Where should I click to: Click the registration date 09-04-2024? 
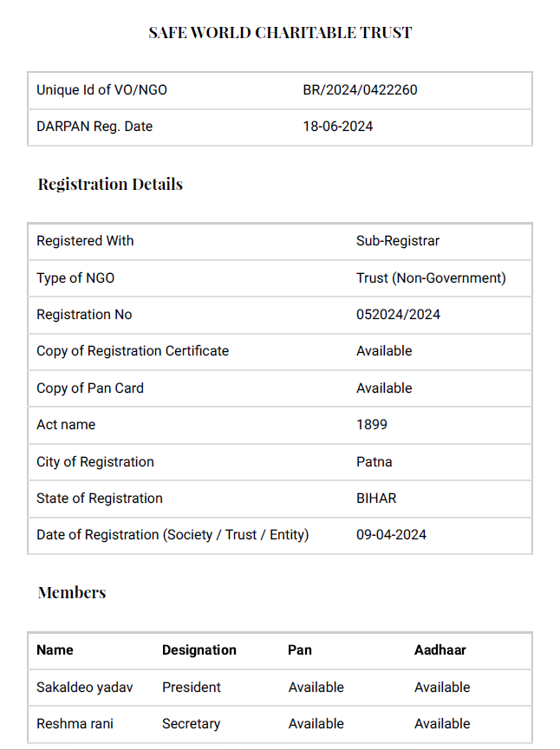pyautogui.click(x=391, y=535)
